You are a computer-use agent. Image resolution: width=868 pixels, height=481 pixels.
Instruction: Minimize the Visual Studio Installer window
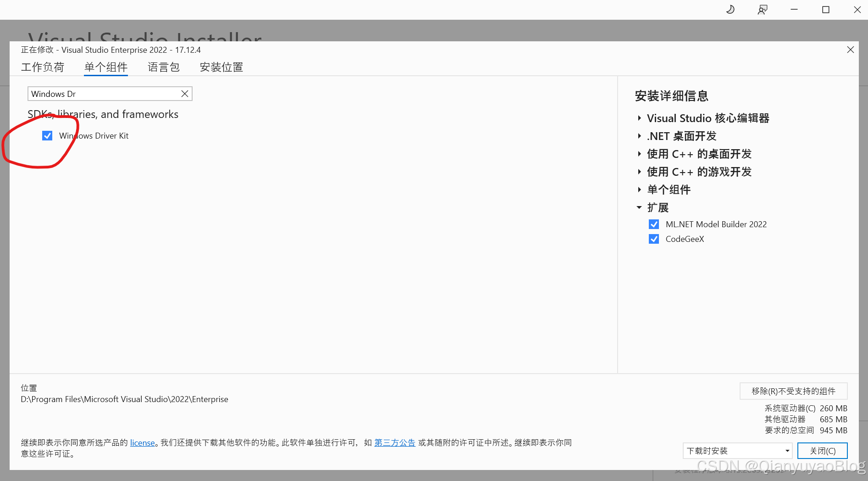click(794, 10)
